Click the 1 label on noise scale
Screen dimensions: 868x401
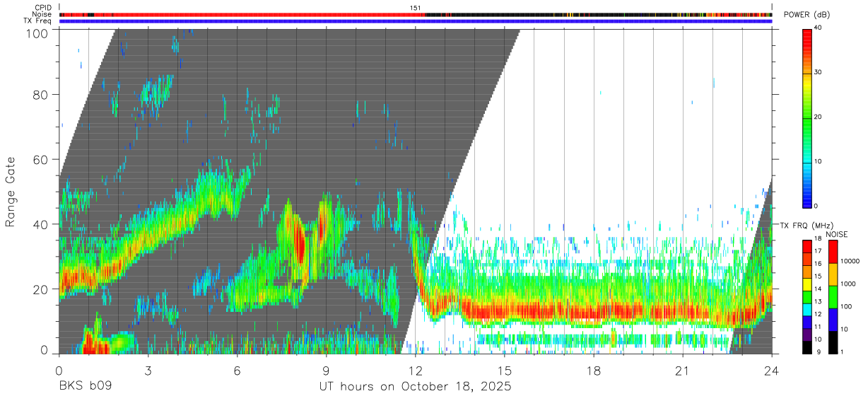click(x=841, y=352)
